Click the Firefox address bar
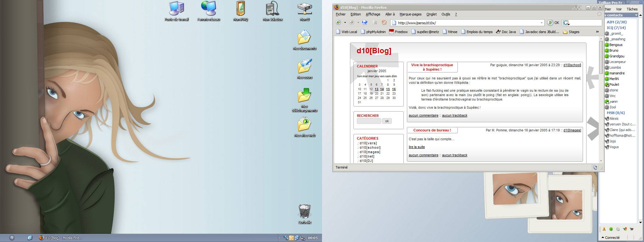This screenshot has width=644, height=242. click(x=467, y=23)
